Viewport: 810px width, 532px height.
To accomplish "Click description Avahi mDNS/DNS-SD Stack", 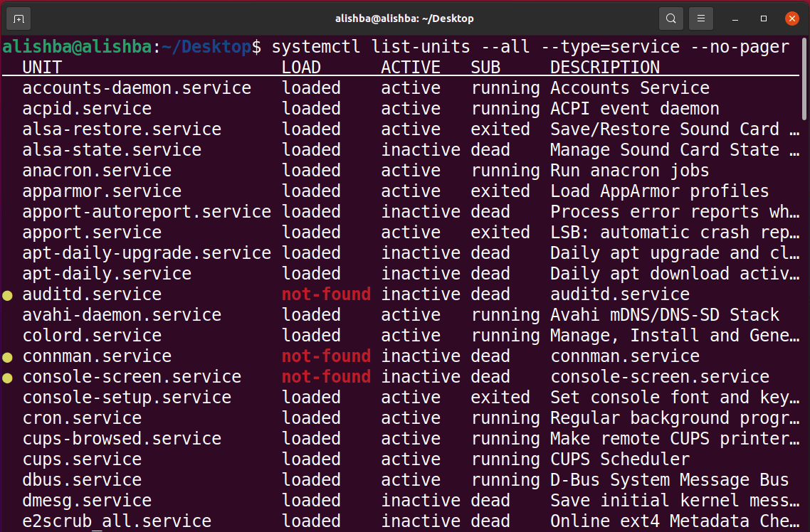I will pos(665,315).
